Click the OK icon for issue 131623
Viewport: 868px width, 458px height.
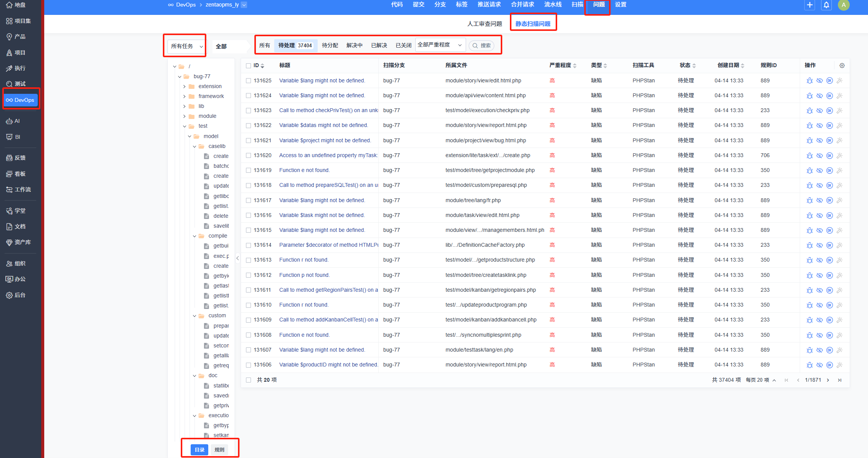click(829, 111)
